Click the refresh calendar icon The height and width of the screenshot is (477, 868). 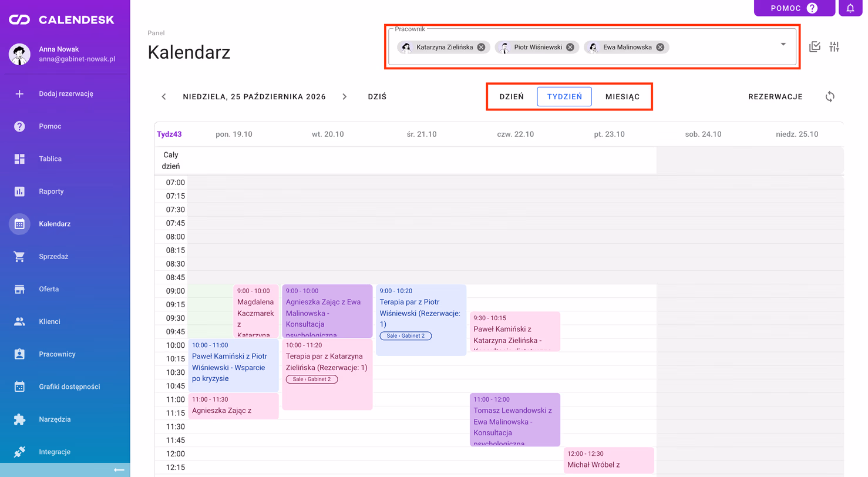point(830,97)
